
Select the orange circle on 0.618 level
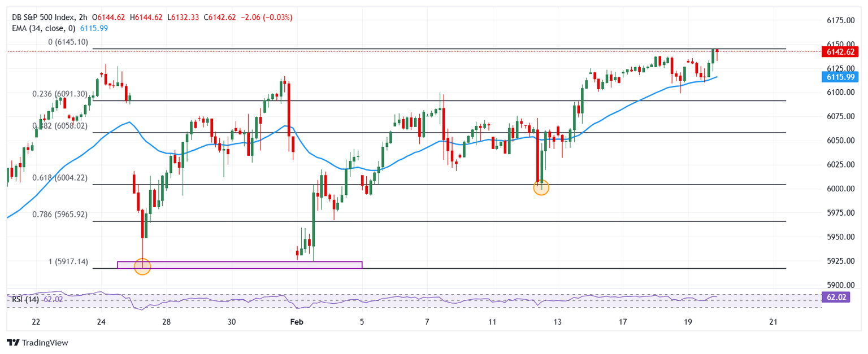coord(541,188)
